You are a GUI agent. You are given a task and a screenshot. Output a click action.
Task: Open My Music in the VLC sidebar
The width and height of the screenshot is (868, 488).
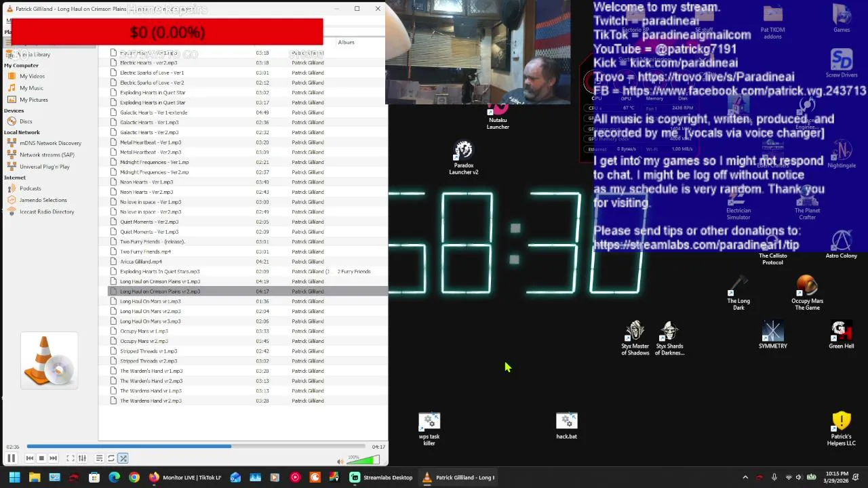click(x=31, y=88)
